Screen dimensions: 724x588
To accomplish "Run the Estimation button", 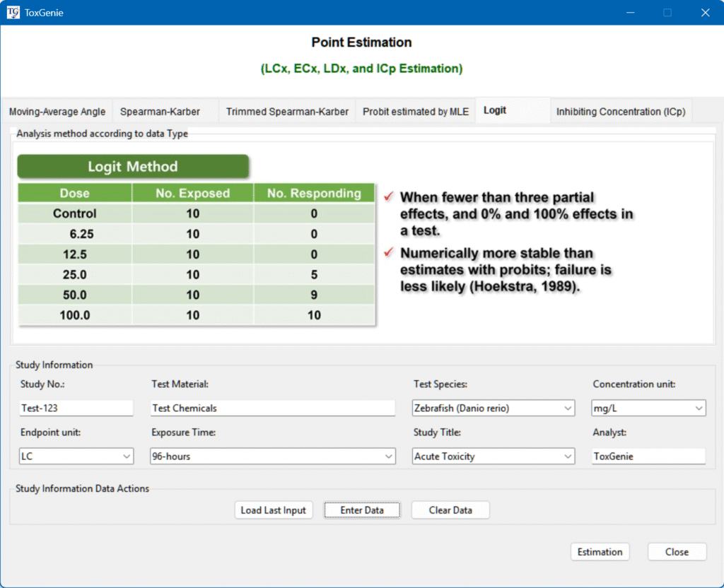I will coord(600,552).
